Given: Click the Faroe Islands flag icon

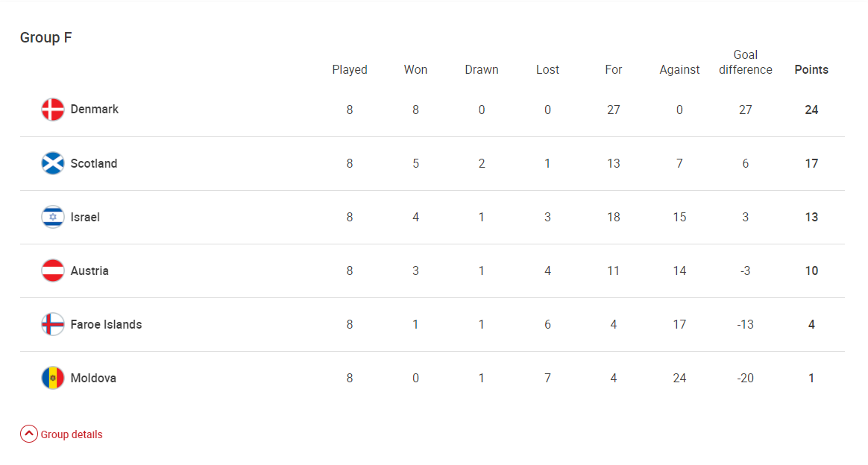Looking at the screenshot, I should point(53,324).
